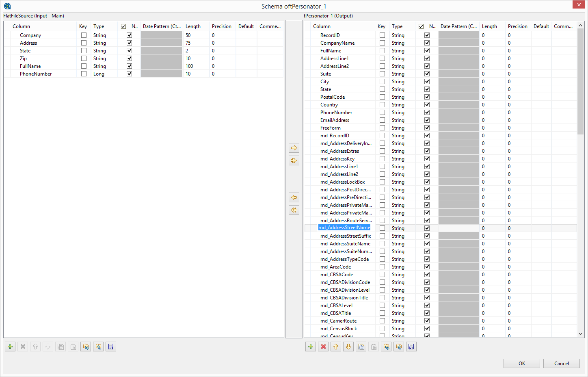Move selected output column up
This screenshot has width=588, height=377.
point(336,347)
